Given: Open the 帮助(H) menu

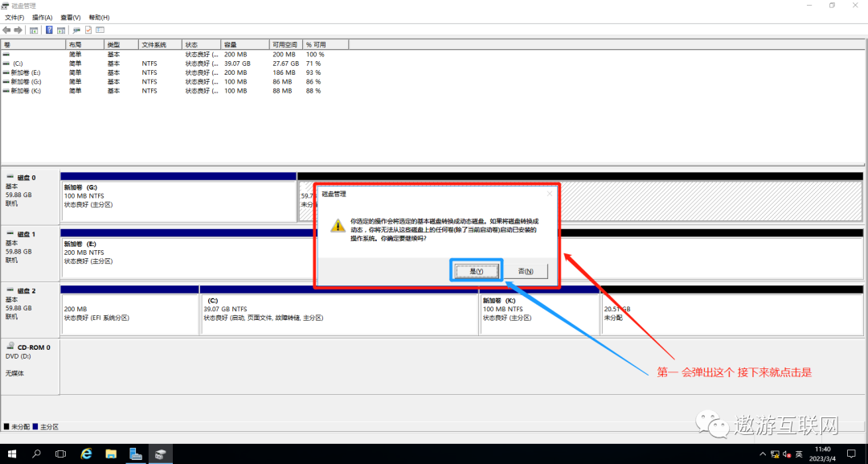Looking at the screenshot, I should [99, 18].
